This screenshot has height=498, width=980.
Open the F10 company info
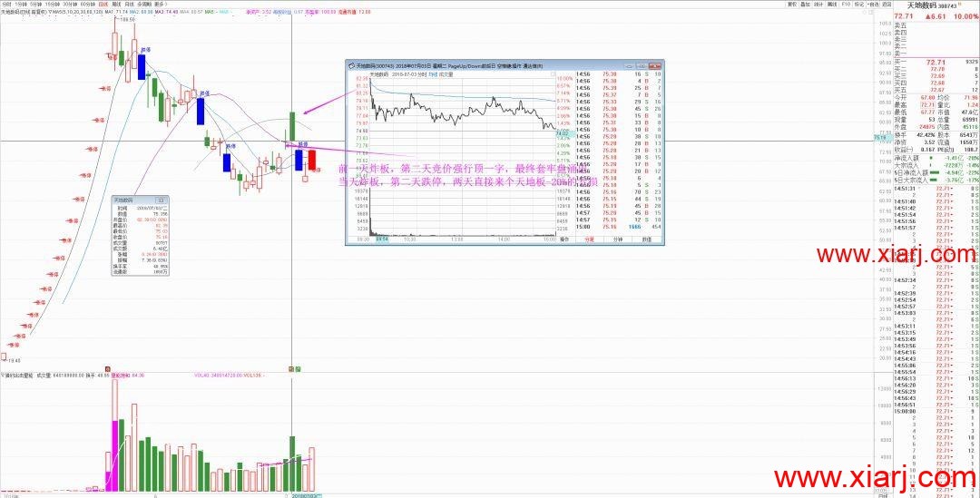[846, 4]
